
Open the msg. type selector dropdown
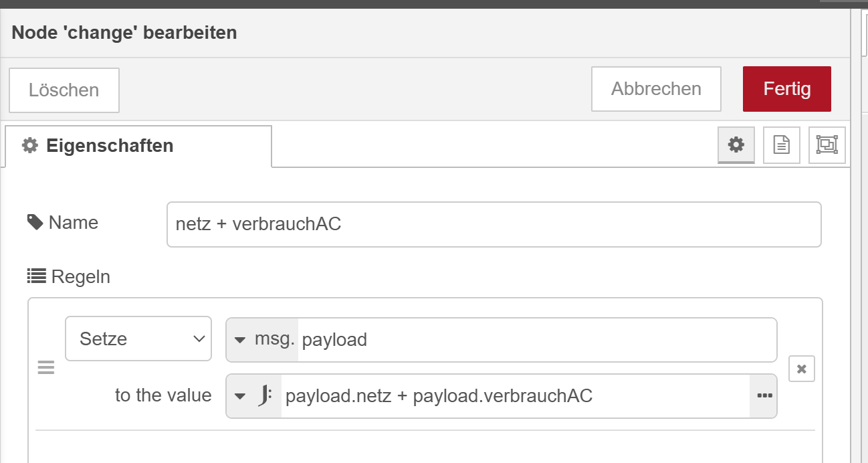(263, 339)
